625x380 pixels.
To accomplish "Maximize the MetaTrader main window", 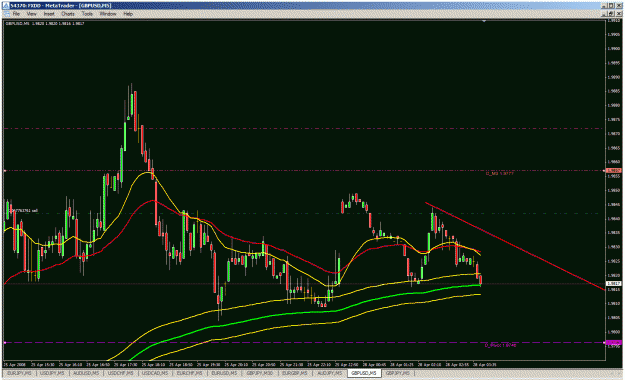I will (x=611, y=6).
